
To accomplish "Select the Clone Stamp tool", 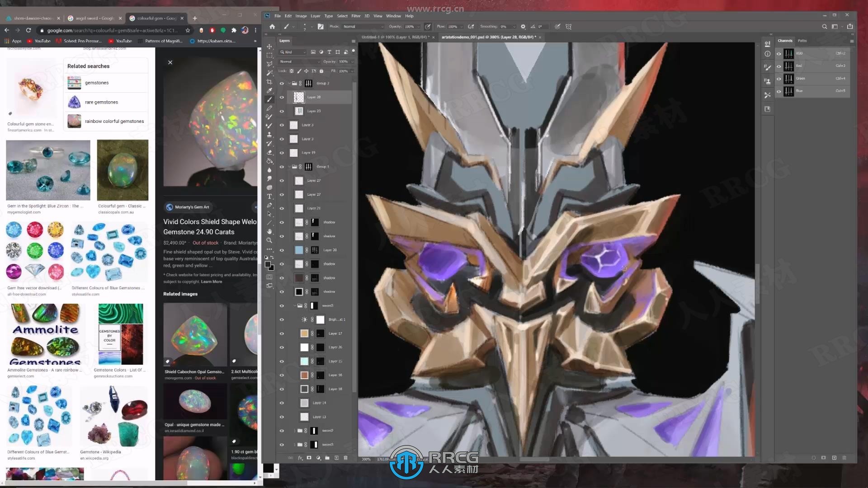I will (x=269, y=135).
